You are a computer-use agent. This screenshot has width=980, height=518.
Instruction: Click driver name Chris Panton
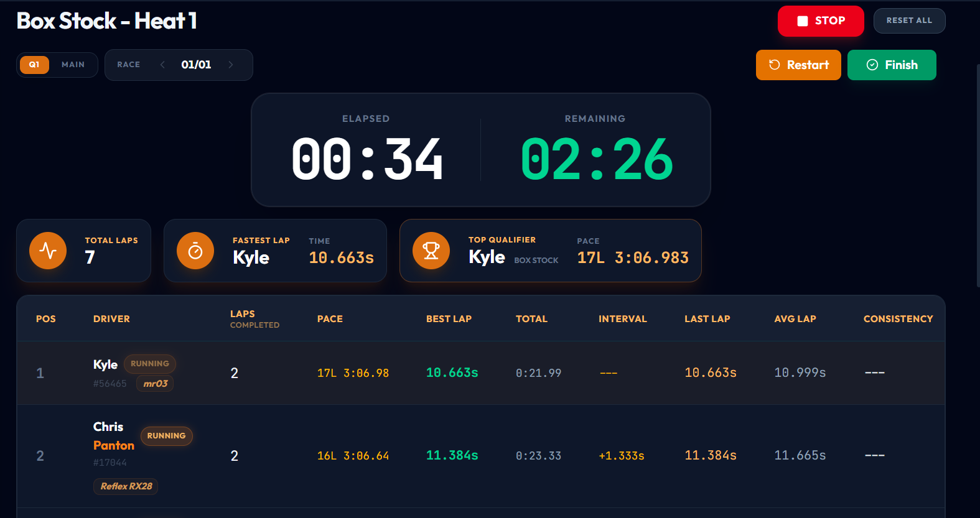click(x=113, y=436)
